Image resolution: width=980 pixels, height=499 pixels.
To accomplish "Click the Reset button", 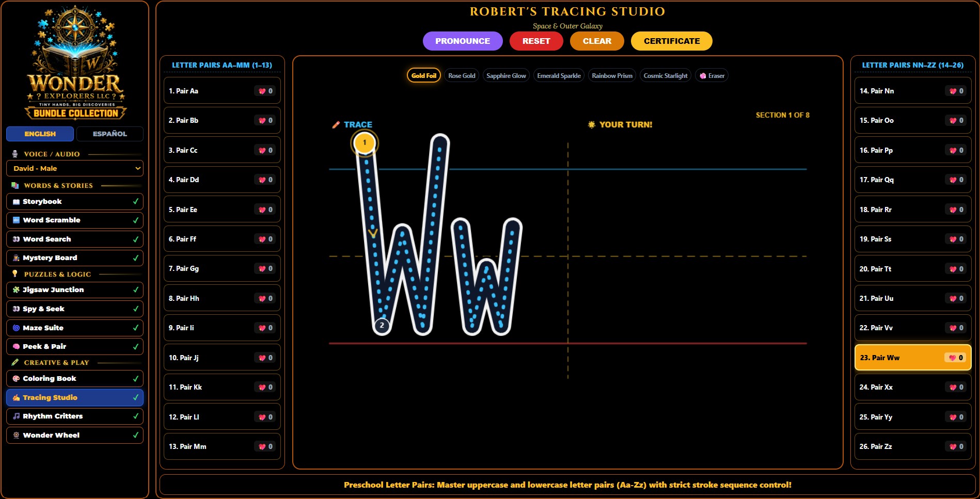I will coord(536,41).
